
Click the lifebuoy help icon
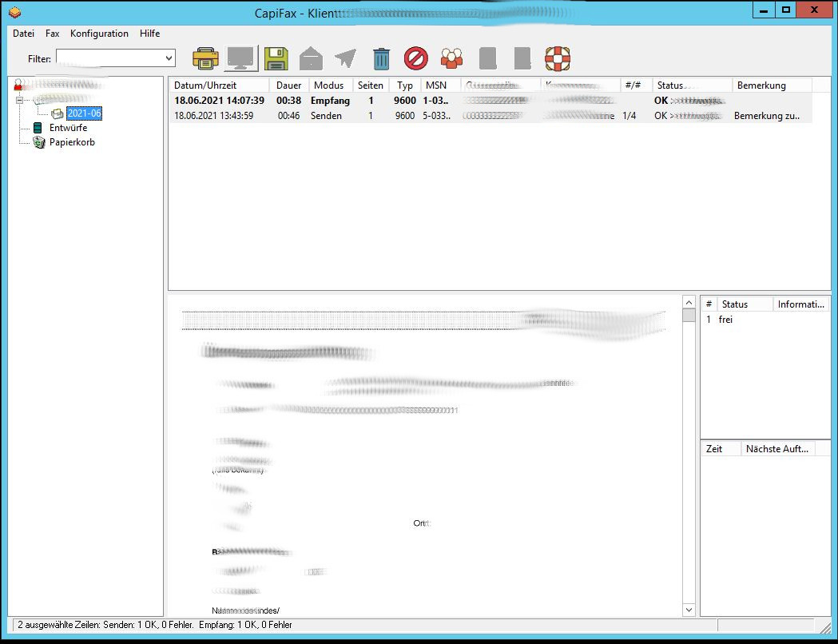[558, 58]
